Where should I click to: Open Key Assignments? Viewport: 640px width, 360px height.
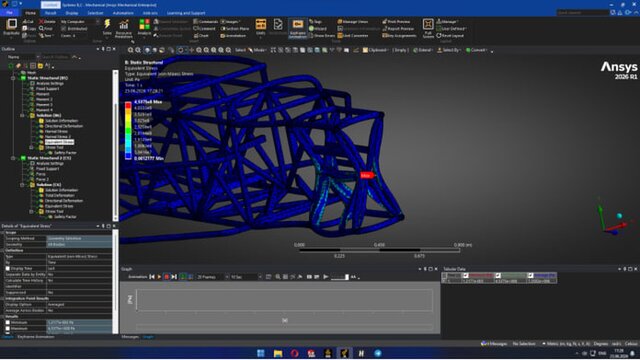[x=398, y=36]
